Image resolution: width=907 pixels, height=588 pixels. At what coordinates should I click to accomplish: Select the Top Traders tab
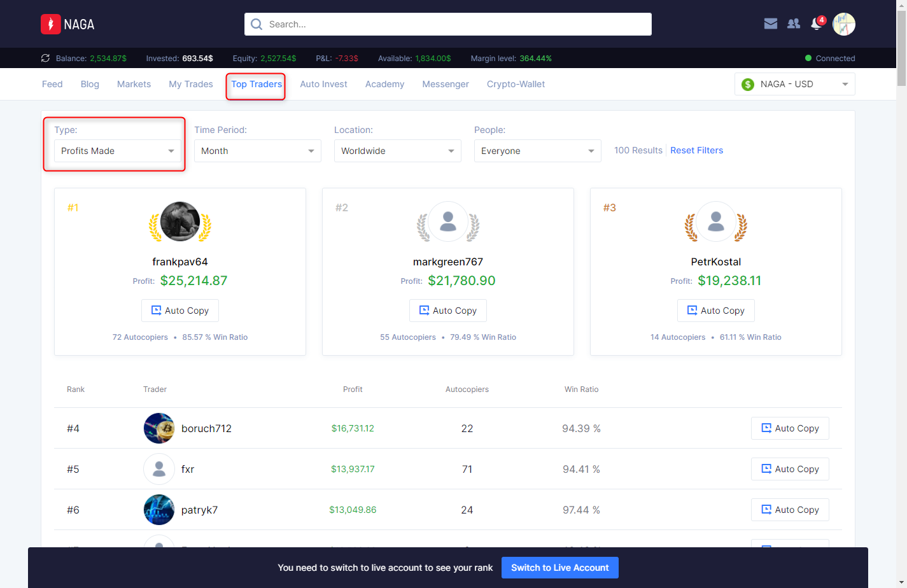tap(257, 84)
